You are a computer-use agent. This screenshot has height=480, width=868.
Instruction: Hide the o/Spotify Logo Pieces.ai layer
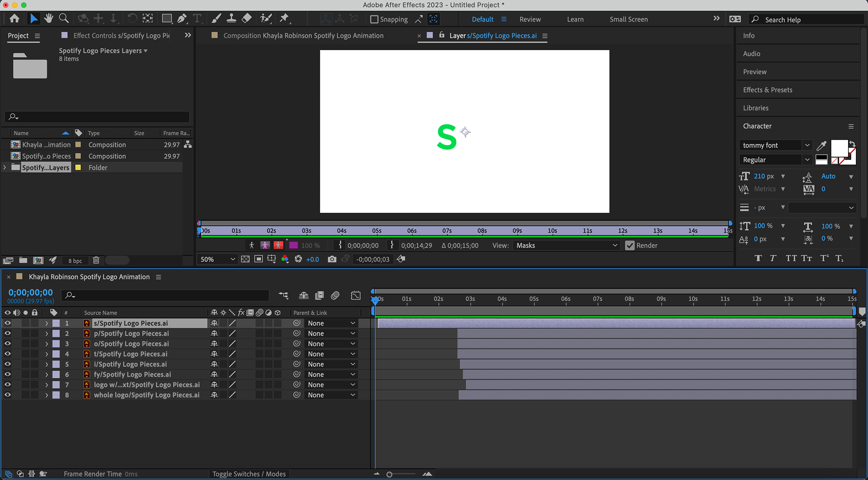7,344
